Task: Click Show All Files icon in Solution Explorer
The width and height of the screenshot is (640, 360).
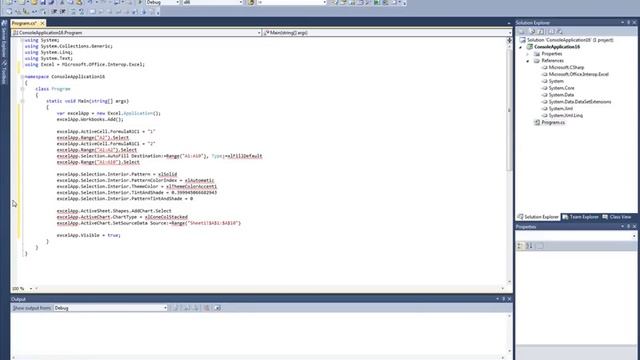Action: click(532, 31)
